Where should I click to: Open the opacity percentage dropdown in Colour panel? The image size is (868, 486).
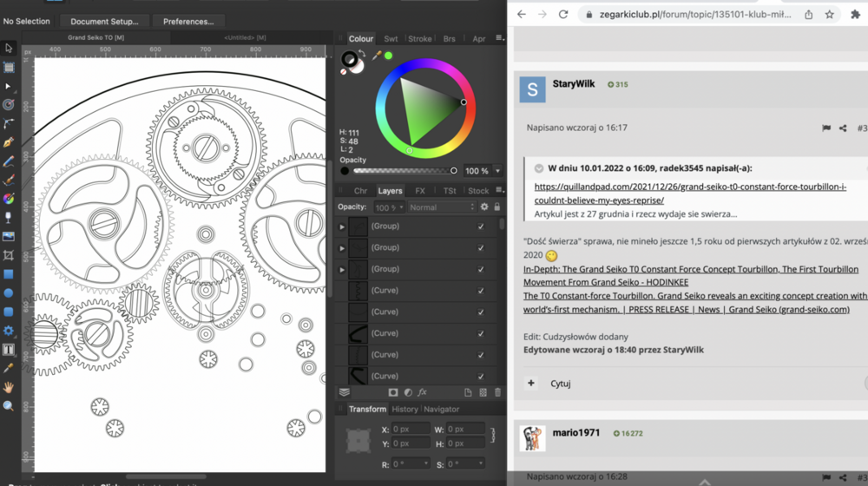tap(497, 171)
